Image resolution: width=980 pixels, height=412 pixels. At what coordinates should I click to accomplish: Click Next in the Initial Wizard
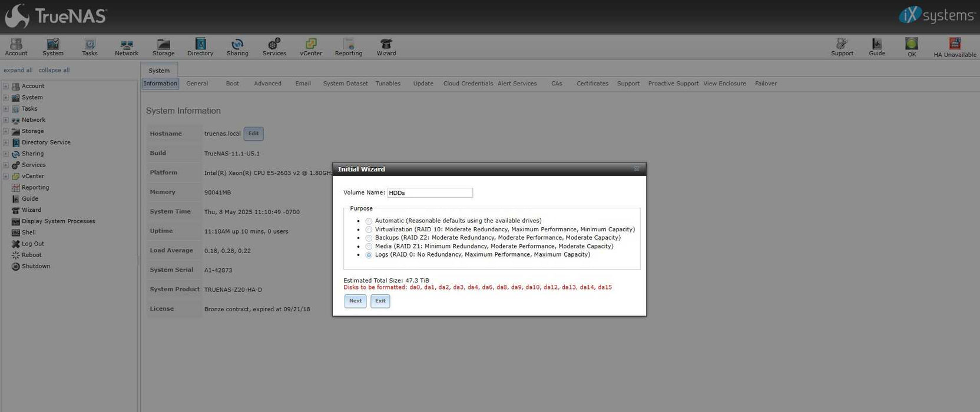point(356,301)
